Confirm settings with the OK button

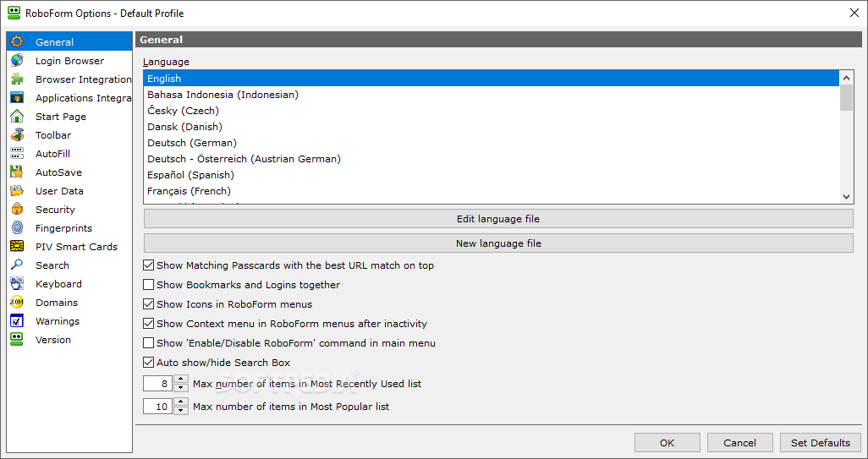coord(667,442)
